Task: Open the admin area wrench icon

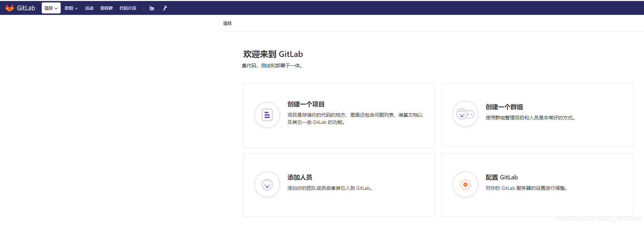Action: [x=165, y=8]
